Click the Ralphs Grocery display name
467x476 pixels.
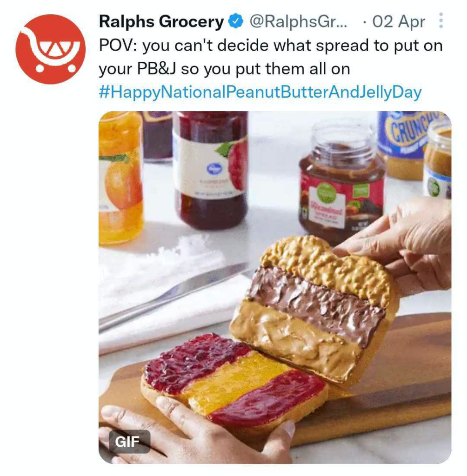pos(162,21)
